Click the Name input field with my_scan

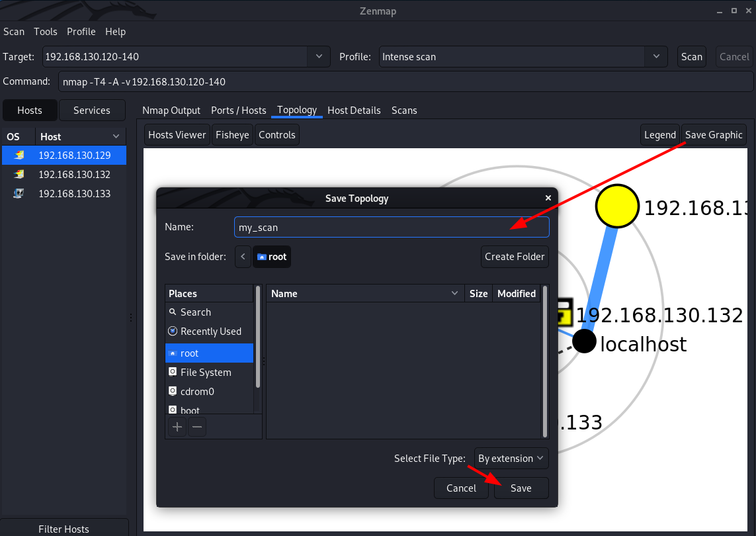pyautogui.click(x=392, y=227)
